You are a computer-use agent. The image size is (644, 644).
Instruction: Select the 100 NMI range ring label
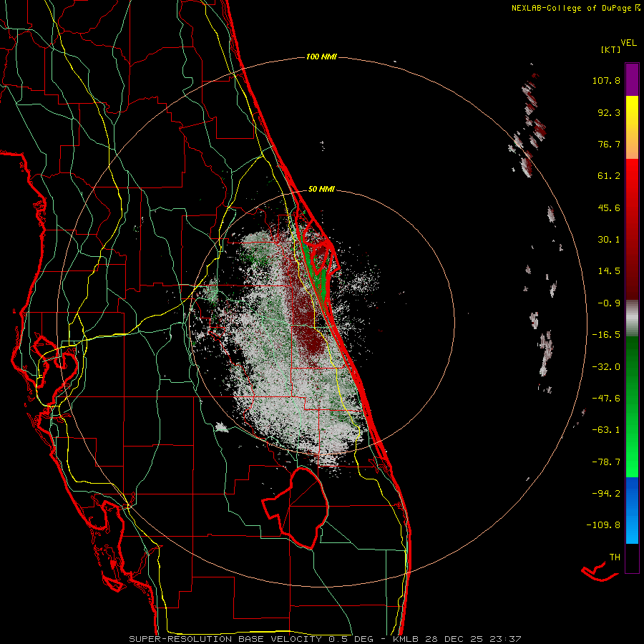pyautogui.click(x=321, y=57)
